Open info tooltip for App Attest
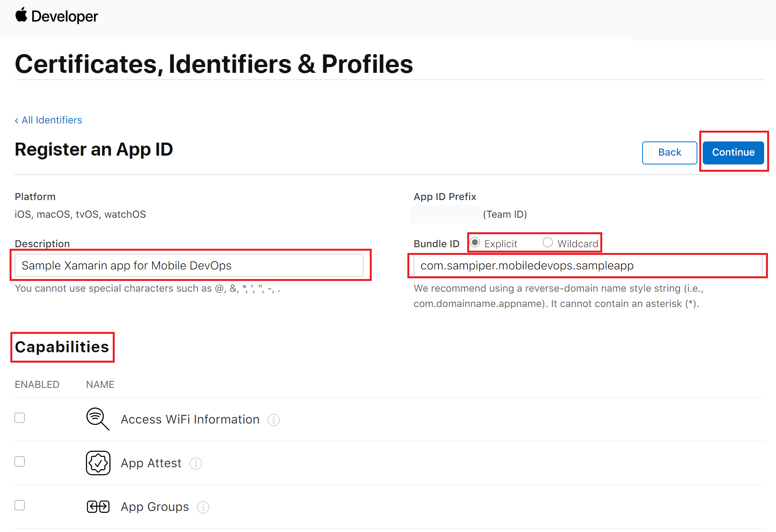Image resolution: width=776 pixels, height=532 pixels. pos(196,463)
